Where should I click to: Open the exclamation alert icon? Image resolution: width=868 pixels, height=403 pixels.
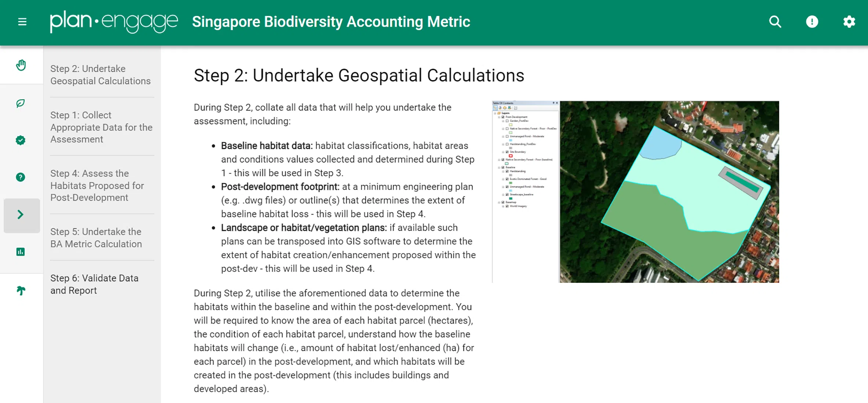pyautogui.click(x=812, y=22)
